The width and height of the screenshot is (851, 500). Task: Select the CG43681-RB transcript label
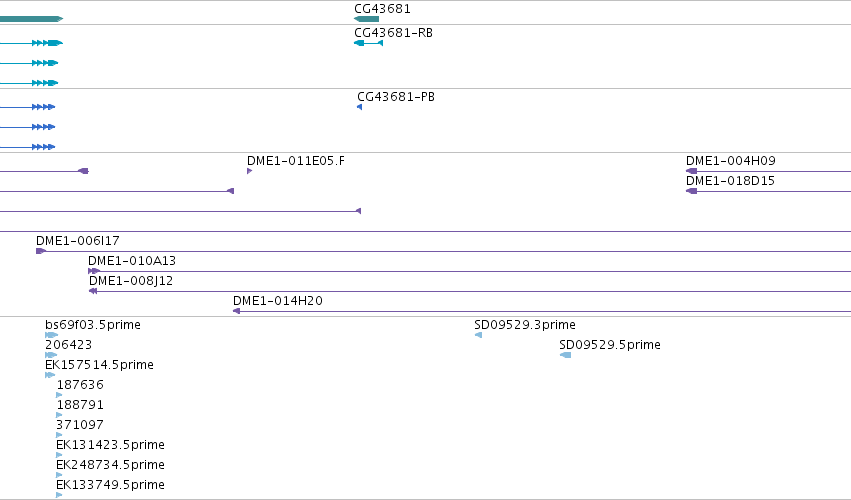pyautogui.click(x=393, y=33)
